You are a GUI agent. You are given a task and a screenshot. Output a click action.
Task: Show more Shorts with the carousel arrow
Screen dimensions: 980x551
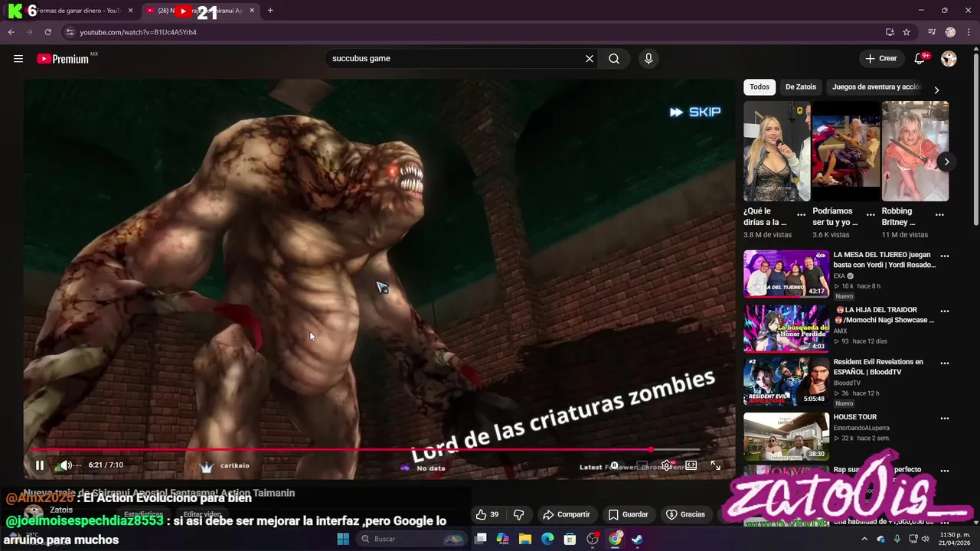click(946, 161)
